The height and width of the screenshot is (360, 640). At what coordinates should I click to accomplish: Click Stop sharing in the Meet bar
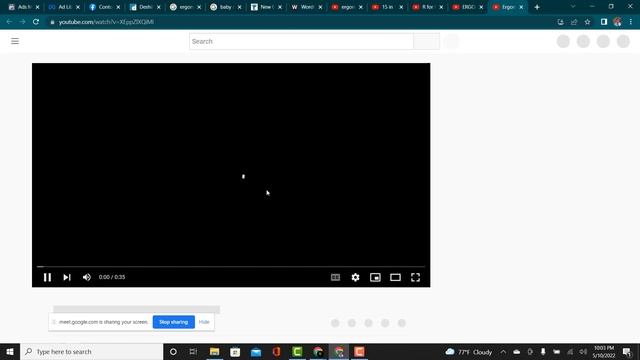(173, 322)
